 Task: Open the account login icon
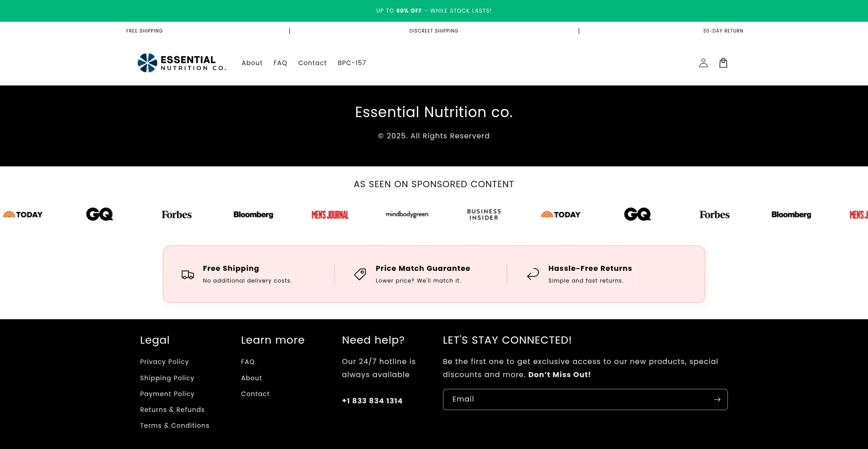[x=703, y=63]
